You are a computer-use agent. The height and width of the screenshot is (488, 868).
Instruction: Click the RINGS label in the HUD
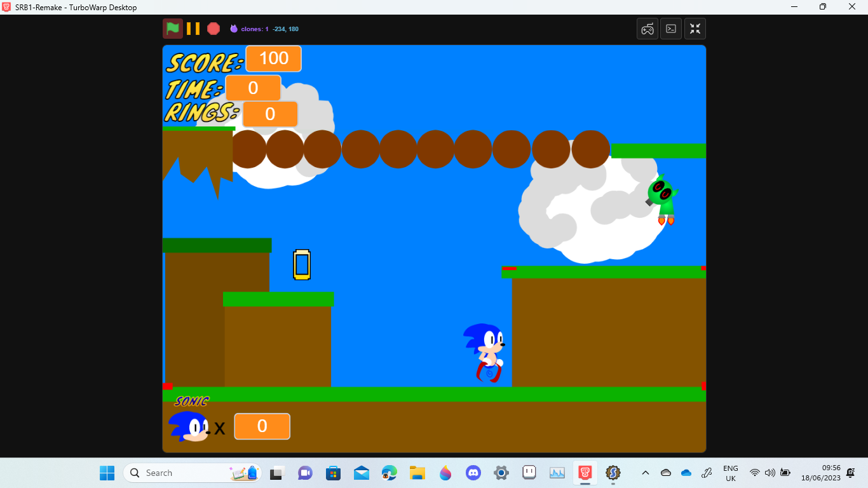tap(202, 113)
